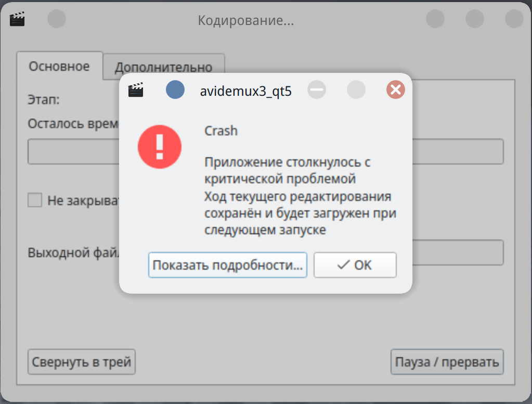
Task: Click the clapperboard icon in Кодирование window
Action: click(x=17, y=19)
